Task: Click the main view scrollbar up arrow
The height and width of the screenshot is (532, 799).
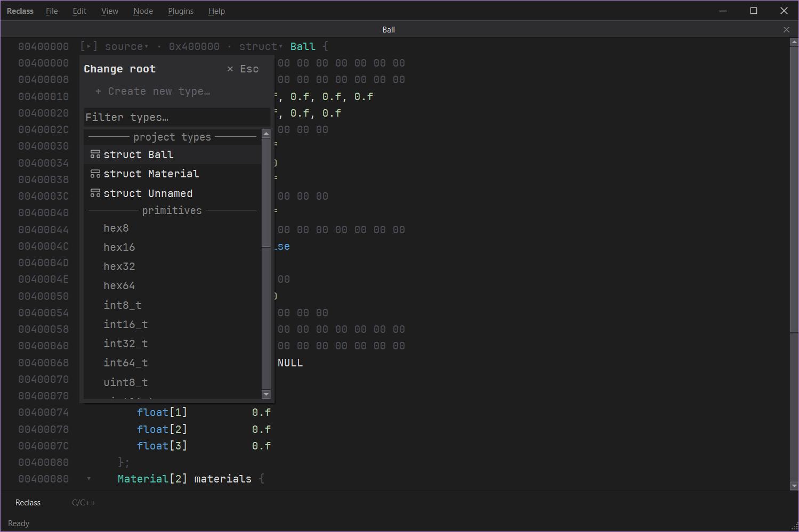Action: (x=794, y=42)
